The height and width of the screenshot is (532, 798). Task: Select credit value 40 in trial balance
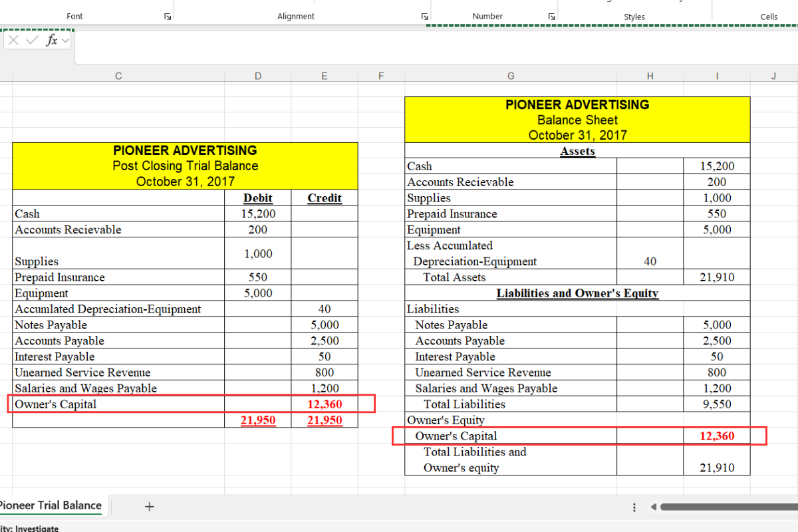(x=325, y=309)
